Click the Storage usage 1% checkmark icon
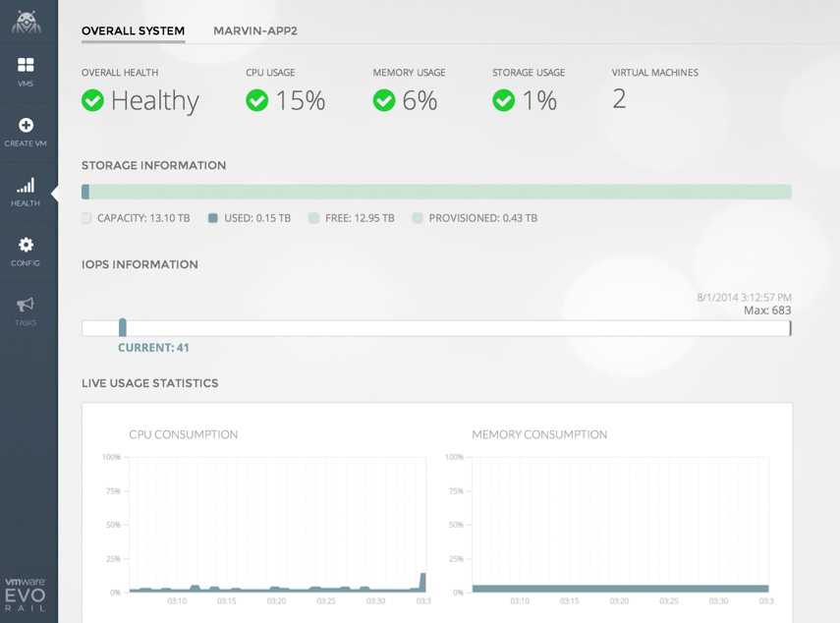The height and width of the screenshot is (623, 840). coord(504,100)
